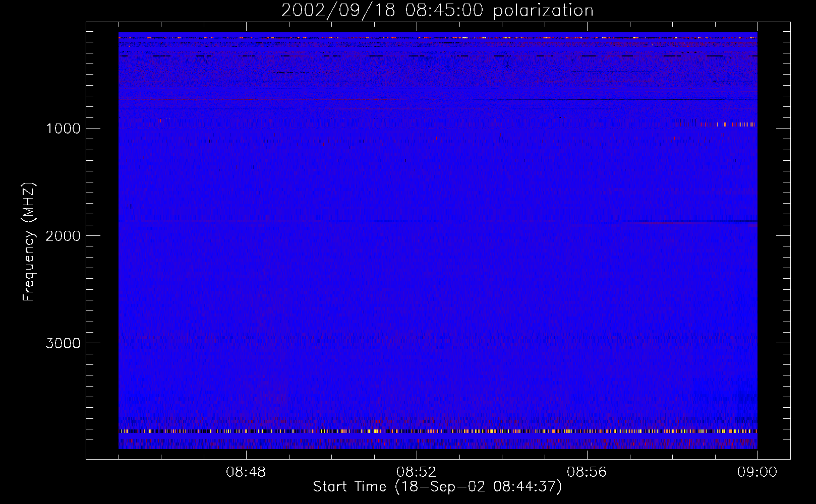Click the plot title '2002/09/18 08:45:00 polarization'
Image resolution: width=816 pixels, height=504 pixels.
(x=437, y=11)
